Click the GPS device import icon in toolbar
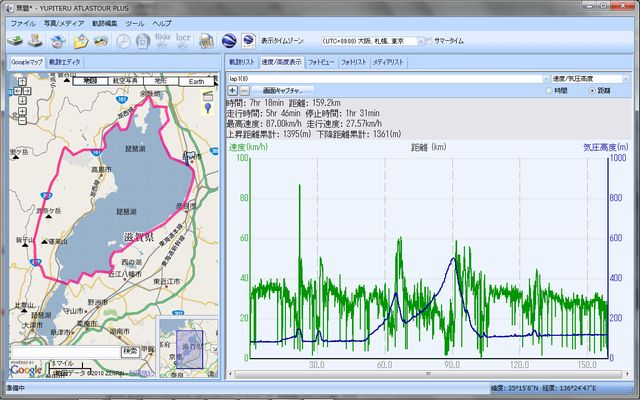Viewport: 640px width, 400px height. [x=15, y=41]
